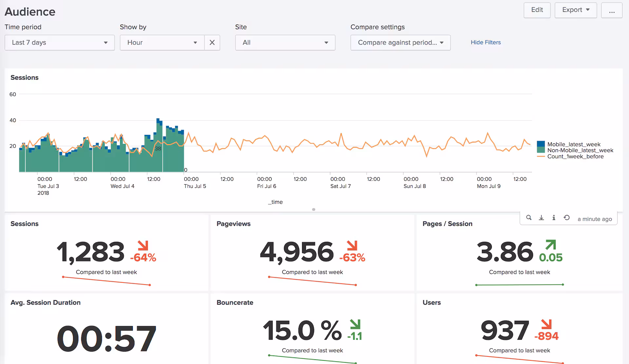This screenshot has height=364, width=629.
Task: Open the panel info icon
Action: 554,218
